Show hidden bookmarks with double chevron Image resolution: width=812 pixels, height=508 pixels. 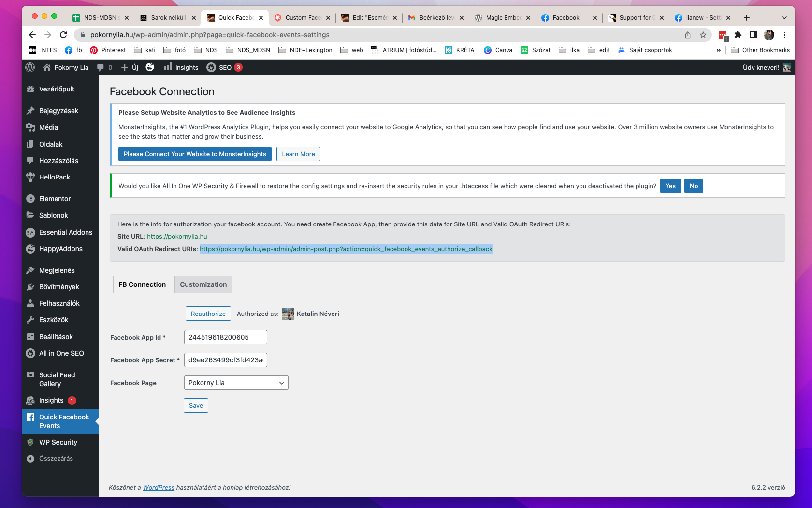(x=719, y=50)
